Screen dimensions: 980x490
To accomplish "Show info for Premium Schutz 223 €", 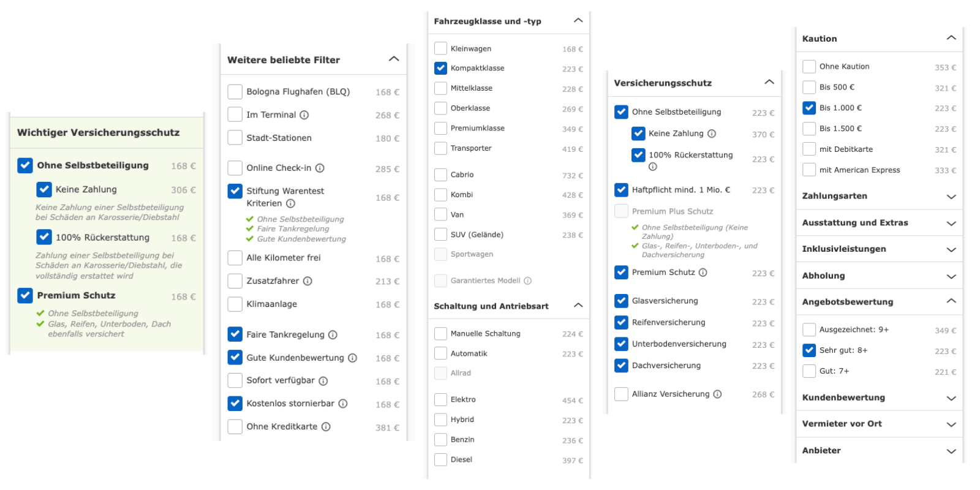I will pyautogui.click(x=703, y=273).
